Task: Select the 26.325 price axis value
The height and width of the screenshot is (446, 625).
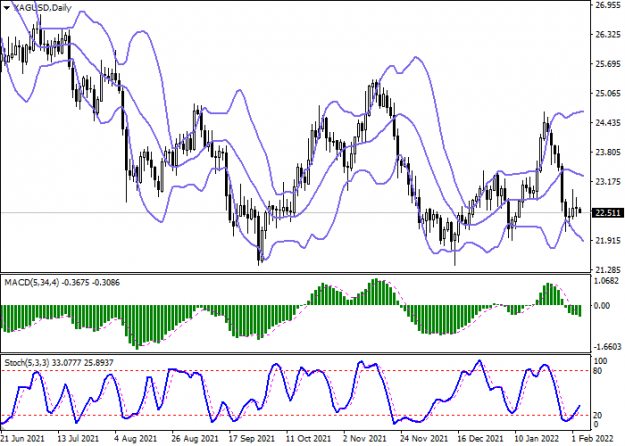Action: [607, 35]
